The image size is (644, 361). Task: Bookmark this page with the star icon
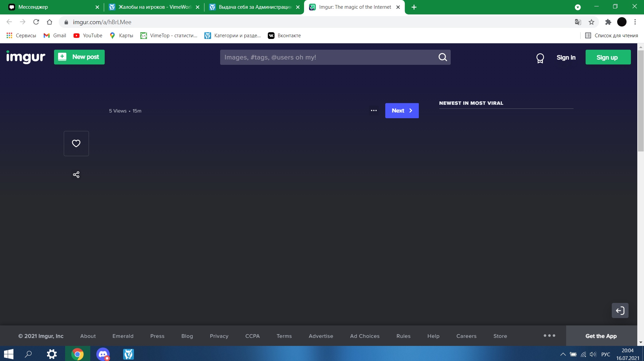click(591, 22)
